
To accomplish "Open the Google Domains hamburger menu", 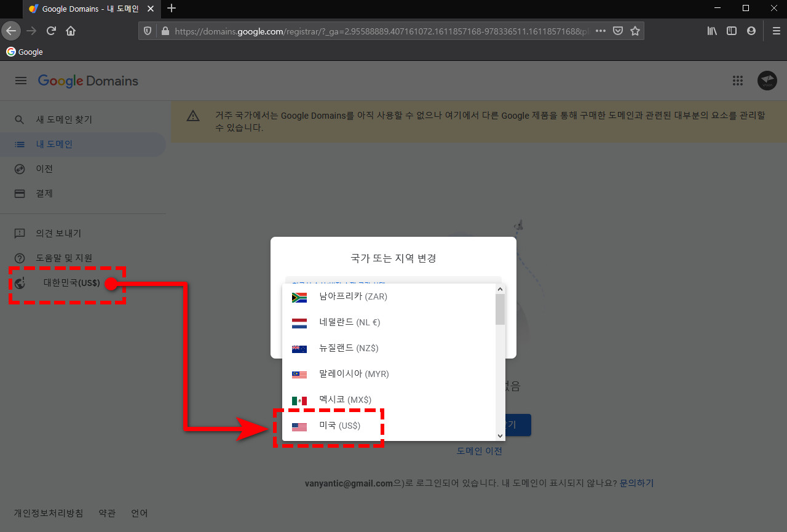I will click(x=21, y=81).
